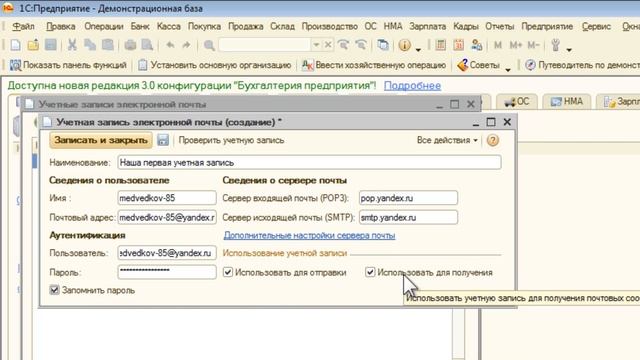
Task: Open dropdown arrow next to Information icon
Action: (418, 49)
